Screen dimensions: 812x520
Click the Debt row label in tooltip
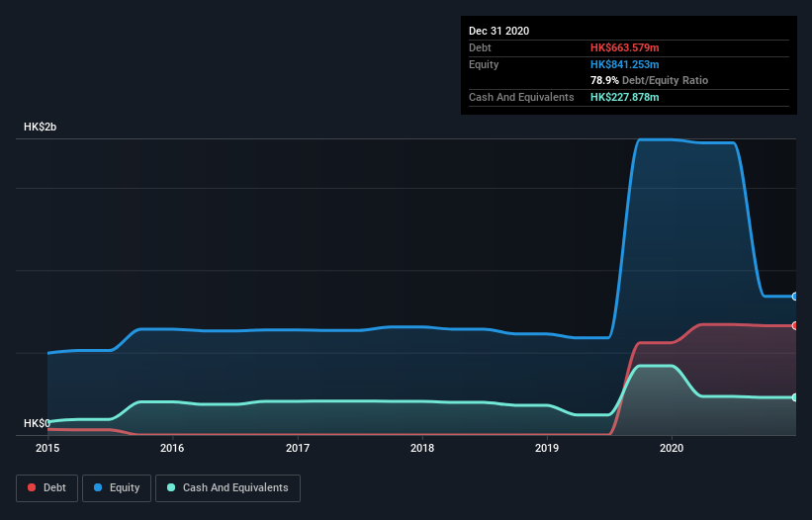click(480, 47)
